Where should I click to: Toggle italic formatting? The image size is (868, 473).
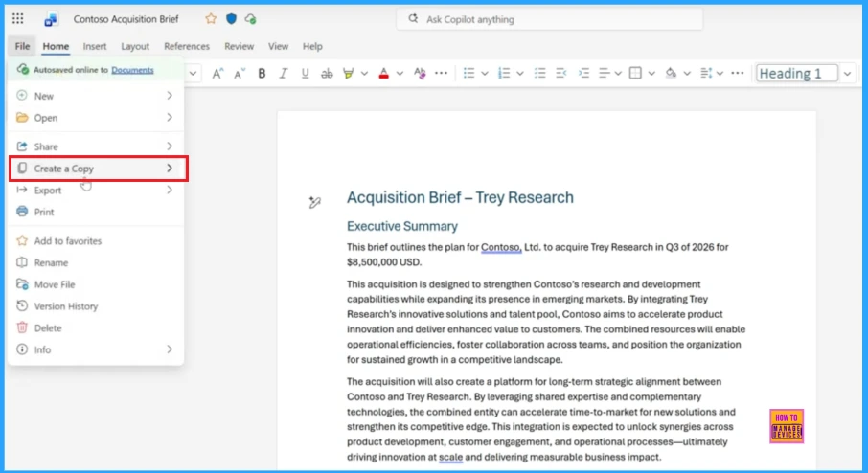click(x=284, y=74)
